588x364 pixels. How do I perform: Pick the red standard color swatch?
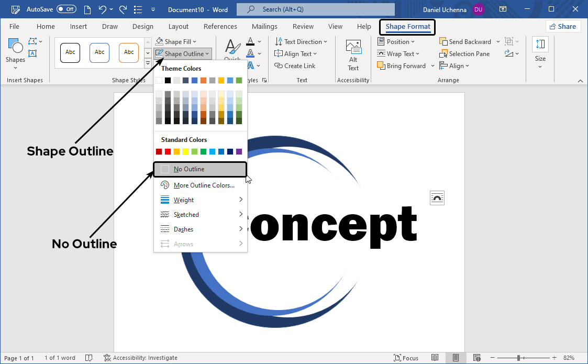coord(168,152)
